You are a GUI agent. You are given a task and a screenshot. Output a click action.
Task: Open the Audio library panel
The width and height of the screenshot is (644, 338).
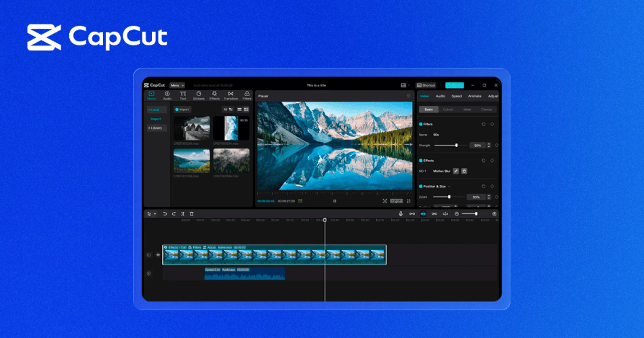click(x=167, y=96)
